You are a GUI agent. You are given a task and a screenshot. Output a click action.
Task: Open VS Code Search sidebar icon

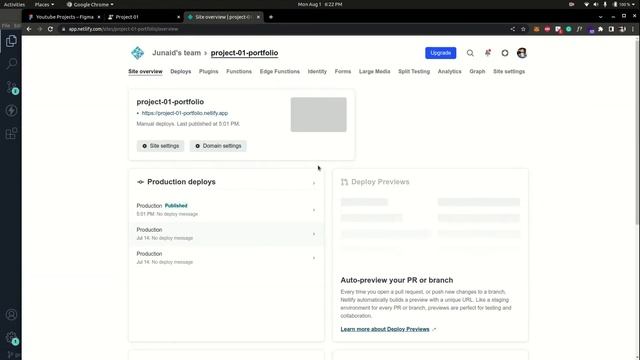coord(11,64)
